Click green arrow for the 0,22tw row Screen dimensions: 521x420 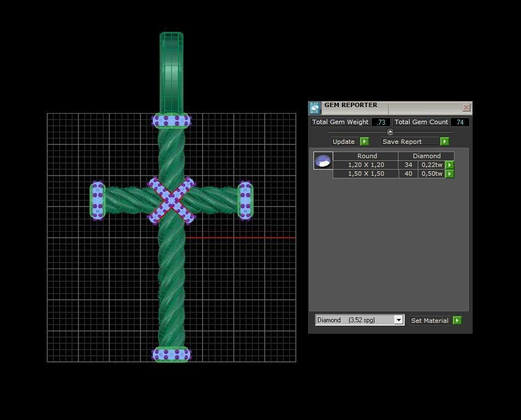click(450, 165)
